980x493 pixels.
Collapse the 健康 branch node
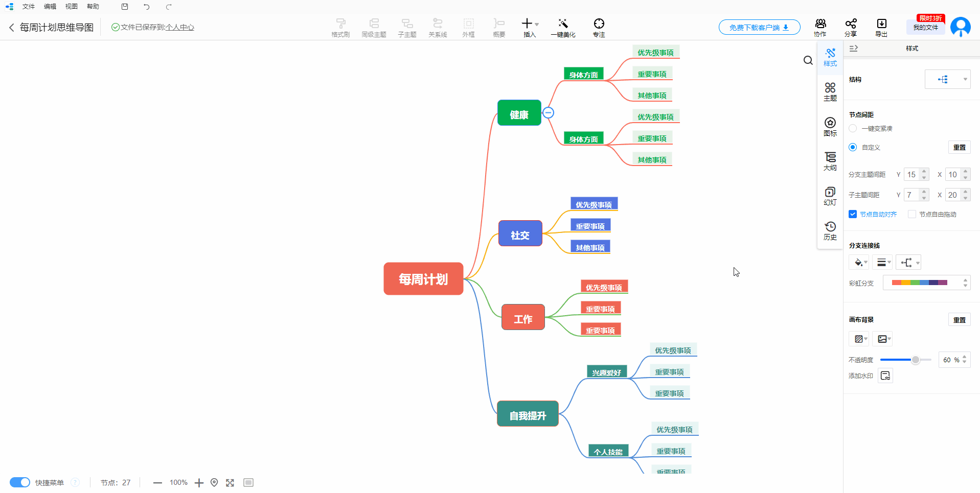[548, 112]
